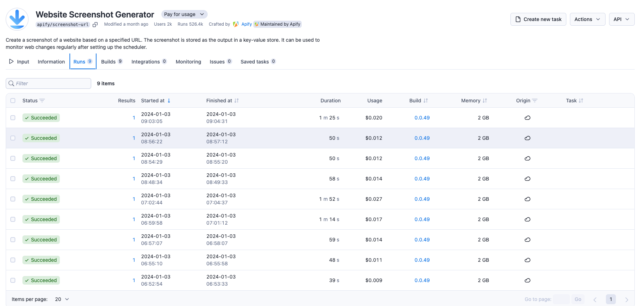
Task: Click the Website Screenshot Generator actor logo
Action: pos(17,19)
